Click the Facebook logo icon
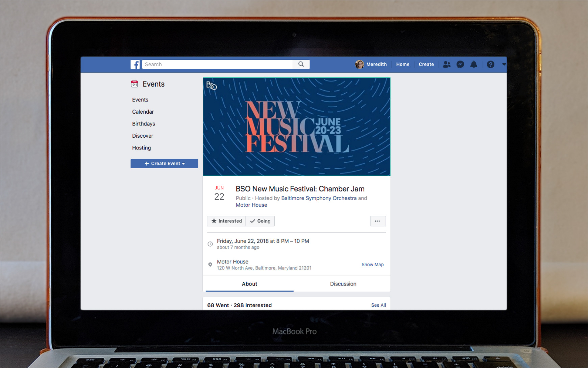 (x=135, y=64)
